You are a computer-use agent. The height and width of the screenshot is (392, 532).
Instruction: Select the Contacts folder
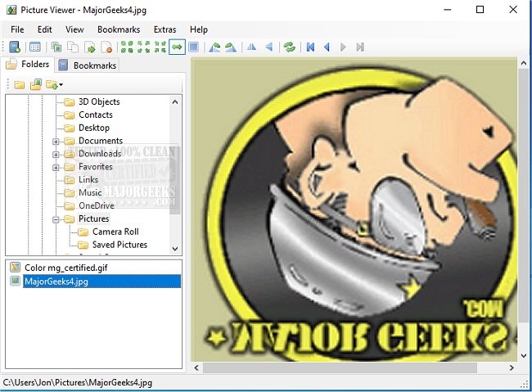point(95,115)
